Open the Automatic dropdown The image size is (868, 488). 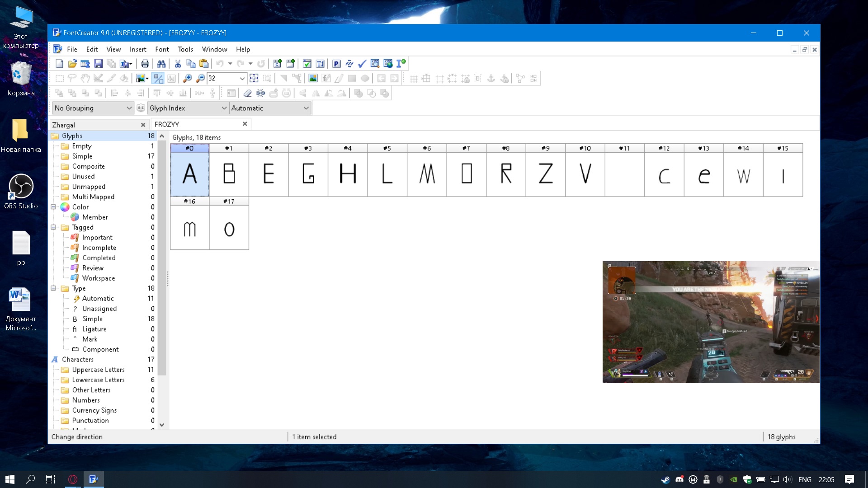[270, 108]
